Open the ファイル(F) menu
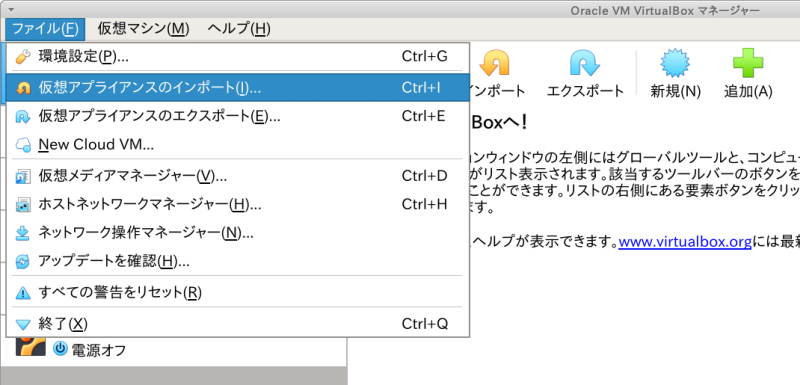The width and height of the screenshot is (800, 385). tap(45, 29)
